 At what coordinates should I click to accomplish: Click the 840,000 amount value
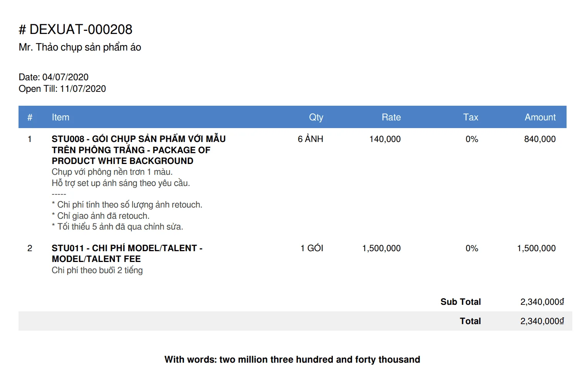click(x=540, y=139)
